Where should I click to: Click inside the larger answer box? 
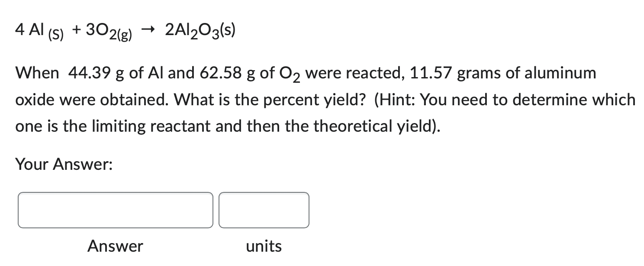[x=115, y=210]
